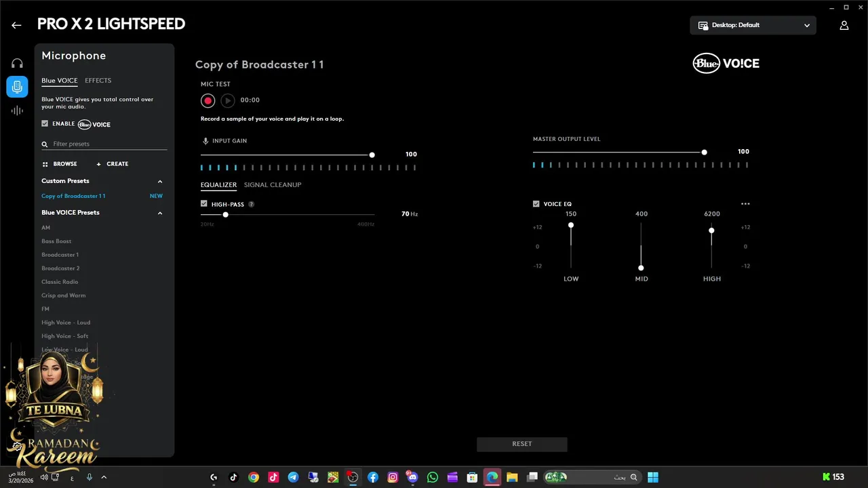
Task: Select the Classic Radio preset
Action: [60, 282]
